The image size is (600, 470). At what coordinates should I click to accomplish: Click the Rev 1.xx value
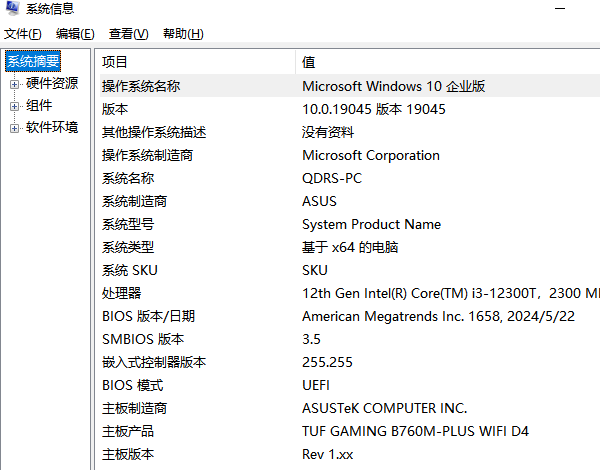[328, 454]
